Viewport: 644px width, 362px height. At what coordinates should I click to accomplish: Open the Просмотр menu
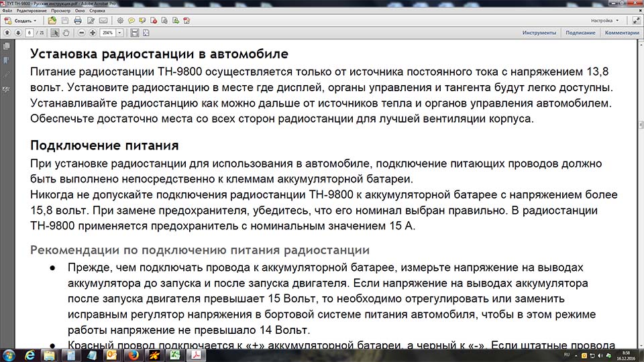click(x=61, y=11)
